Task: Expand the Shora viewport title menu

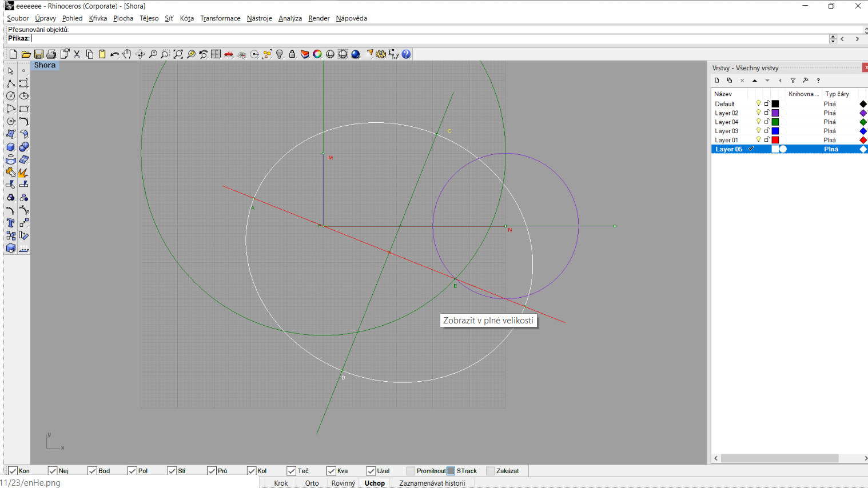Action: tap(45, 65)
